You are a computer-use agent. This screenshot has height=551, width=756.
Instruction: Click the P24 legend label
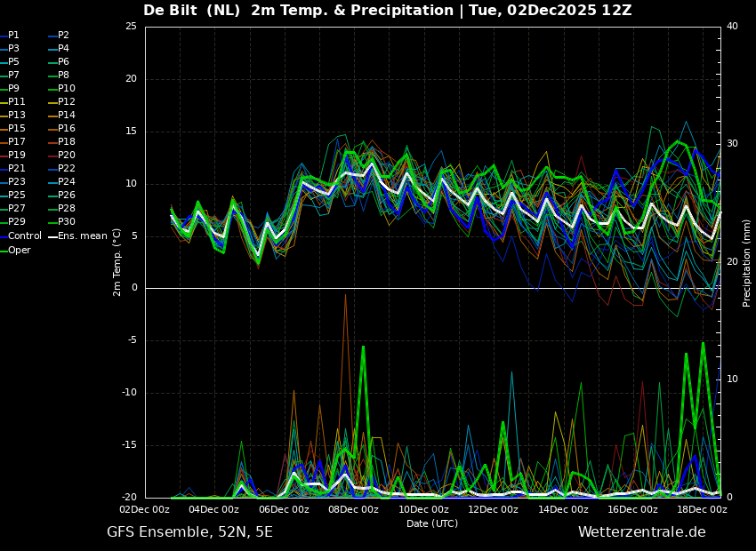pos(66,182)
